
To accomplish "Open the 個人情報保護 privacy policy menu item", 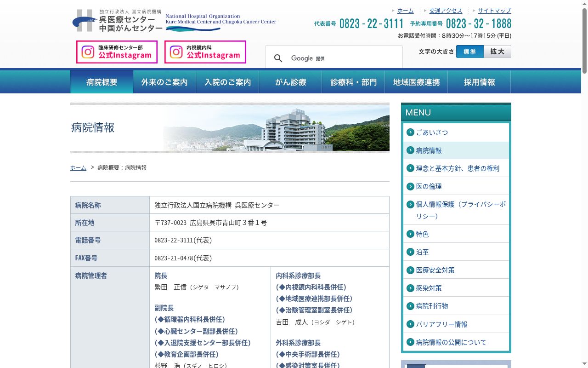I will click(x=456, y=210).
